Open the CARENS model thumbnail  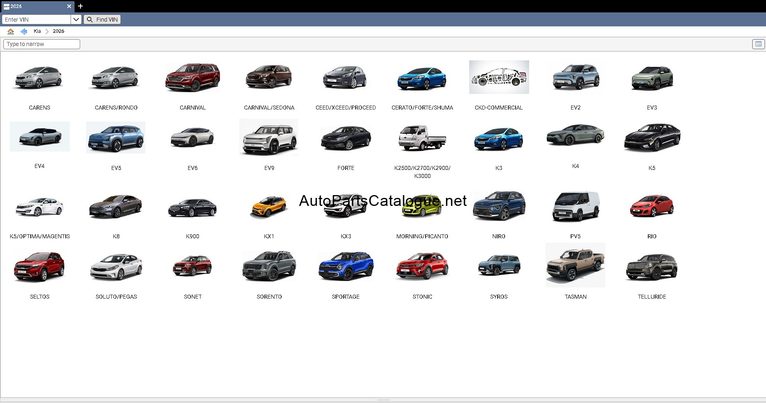point(39,77)
